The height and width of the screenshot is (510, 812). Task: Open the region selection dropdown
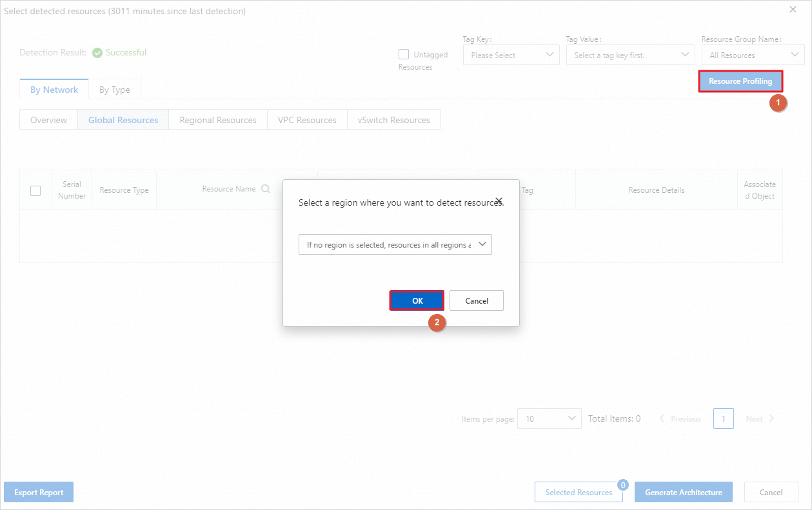395,244
